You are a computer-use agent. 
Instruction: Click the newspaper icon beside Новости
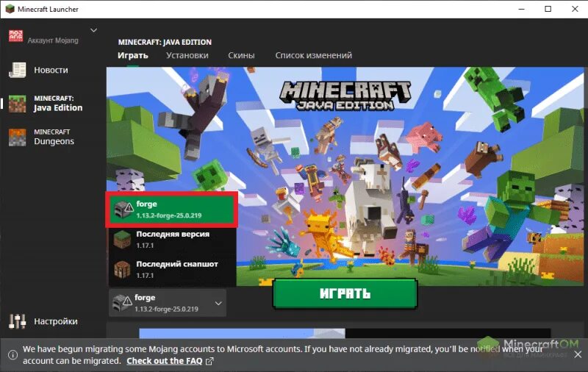click(x=17, y=70)
